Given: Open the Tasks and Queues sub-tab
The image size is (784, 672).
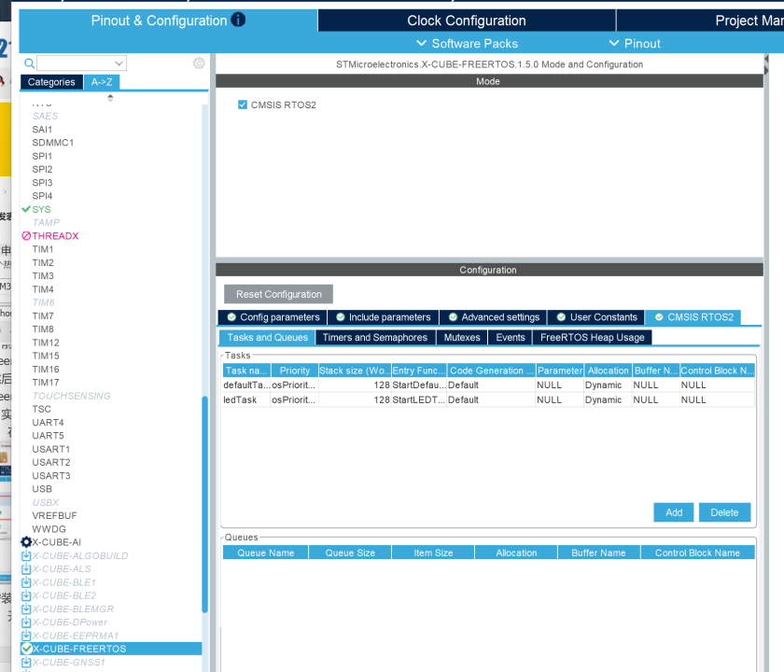Looking at the screenshot, I should pos(268,338).
